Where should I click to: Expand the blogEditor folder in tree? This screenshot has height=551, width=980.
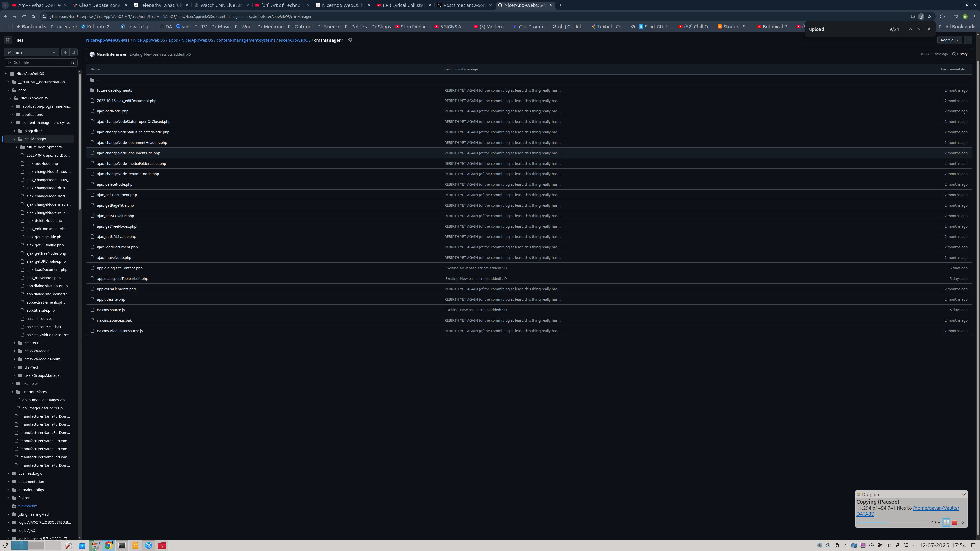(x=15, y=131)
